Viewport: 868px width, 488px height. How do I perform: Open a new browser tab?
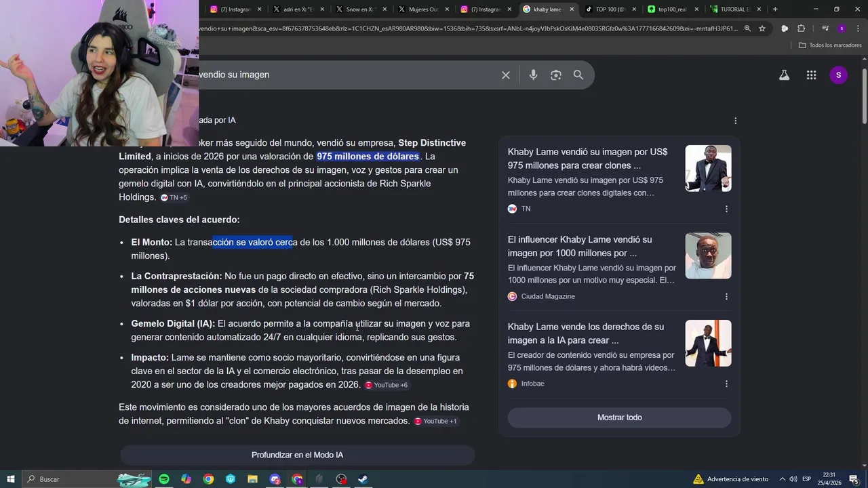point(775,9)
